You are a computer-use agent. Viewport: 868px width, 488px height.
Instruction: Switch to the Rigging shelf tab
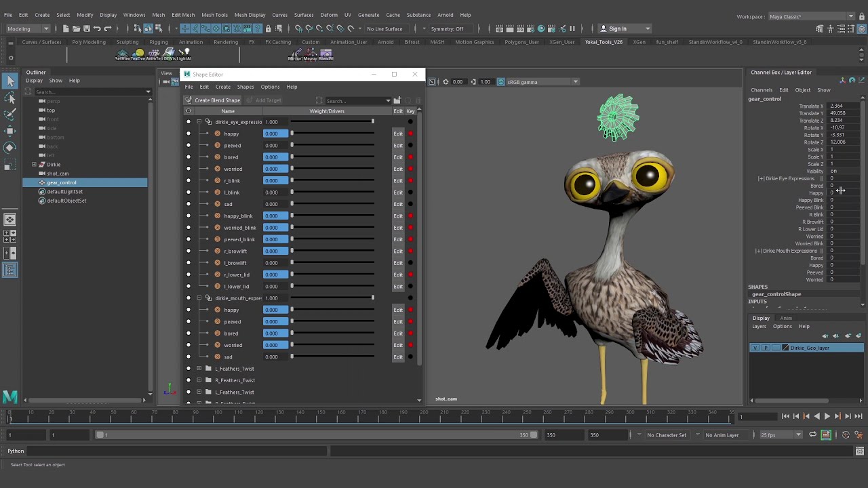point(158,42)
